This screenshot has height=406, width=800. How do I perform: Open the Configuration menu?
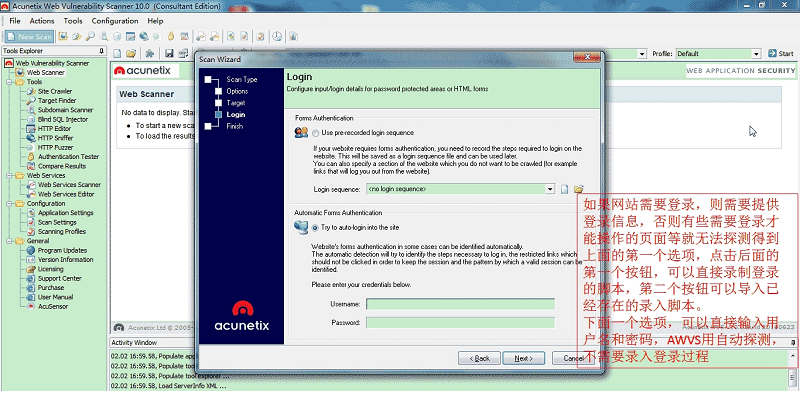[x=115, y=21]
